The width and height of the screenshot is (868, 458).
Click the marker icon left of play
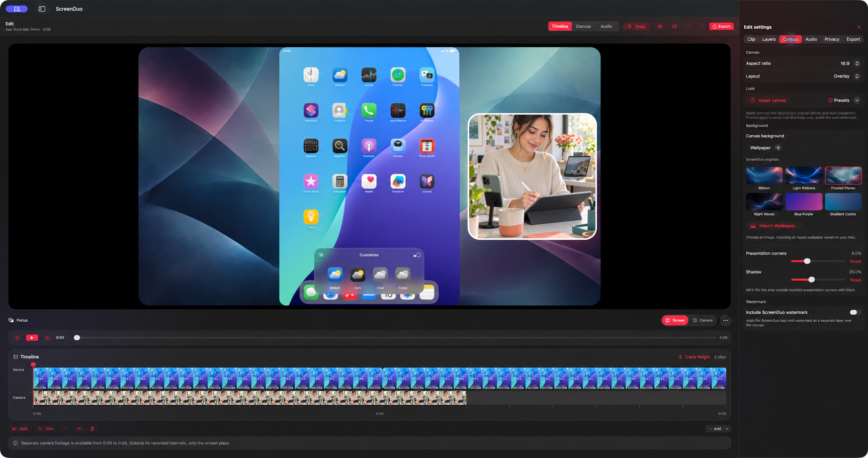[17, 338]
